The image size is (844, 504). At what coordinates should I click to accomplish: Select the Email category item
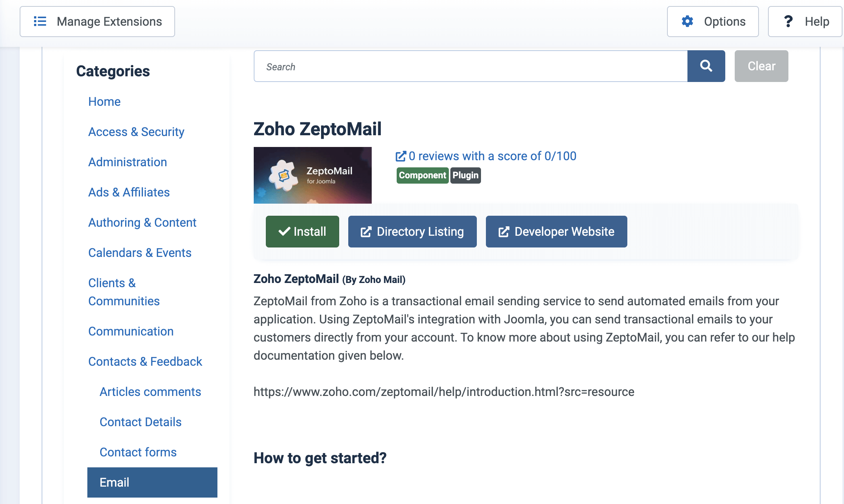(x=152, y=482)
